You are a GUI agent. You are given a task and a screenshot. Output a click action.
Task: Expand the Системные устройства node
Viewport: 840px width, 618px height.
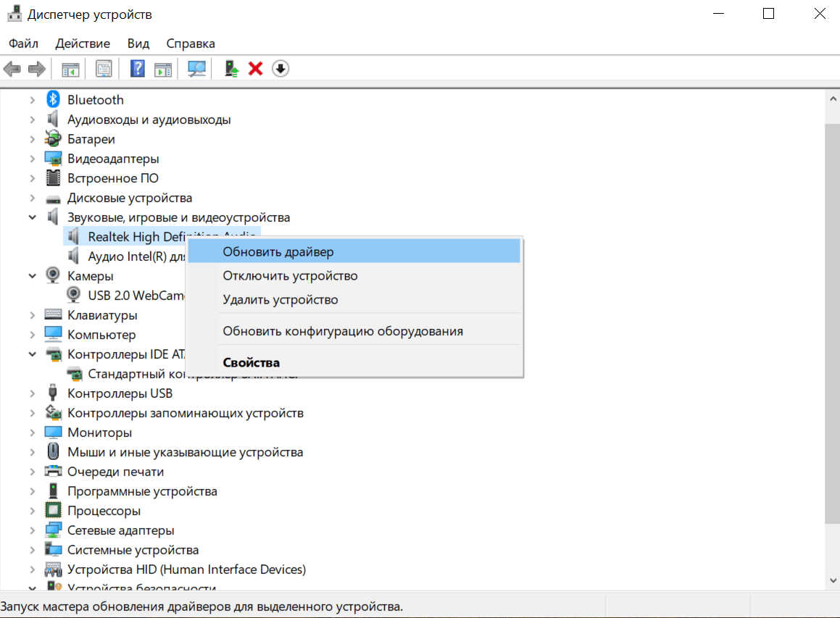click(x=32, y=549)
